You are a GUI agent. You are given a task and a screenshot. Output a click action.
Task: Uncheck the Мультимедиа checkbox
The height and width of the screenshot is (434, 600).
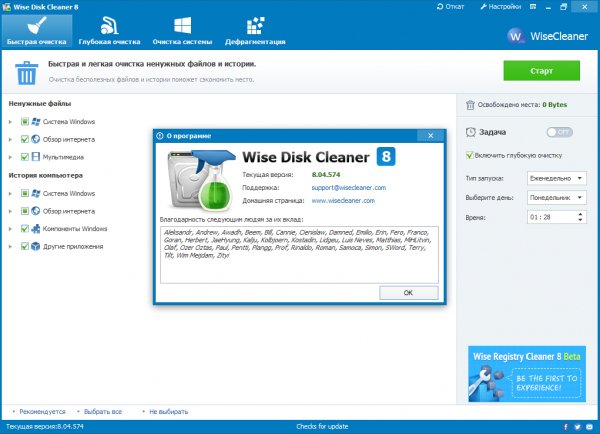[x=24, y=157]
